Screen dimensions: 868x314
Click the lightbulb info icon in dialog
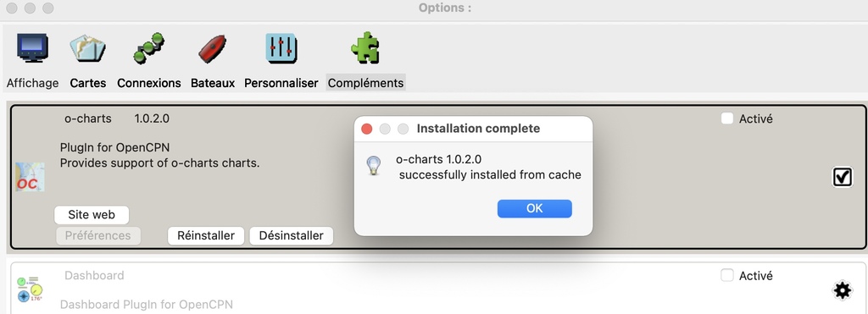tap(374, 166)
